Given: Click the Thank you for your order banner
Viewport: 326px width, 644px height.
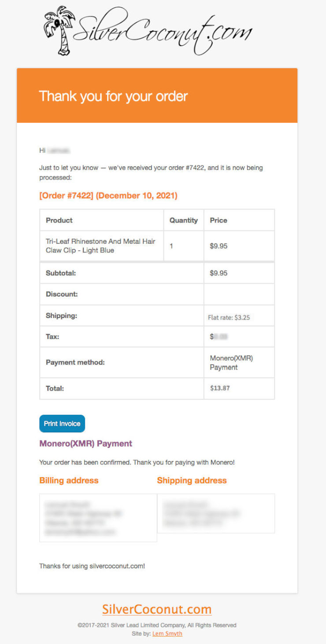Looking at the screenshot, I should [x=157, y=95].
